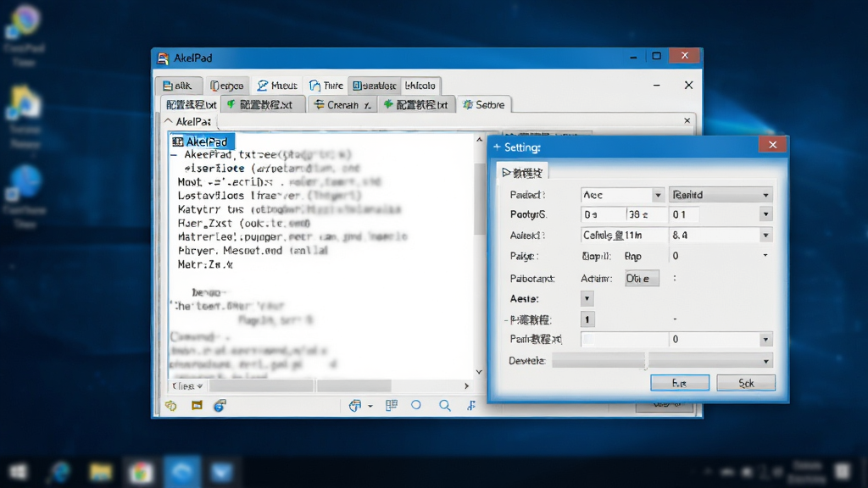Click the paint bucket icon in bottom toolbar
The image size is (868, 488).
[x=355, y=406]
